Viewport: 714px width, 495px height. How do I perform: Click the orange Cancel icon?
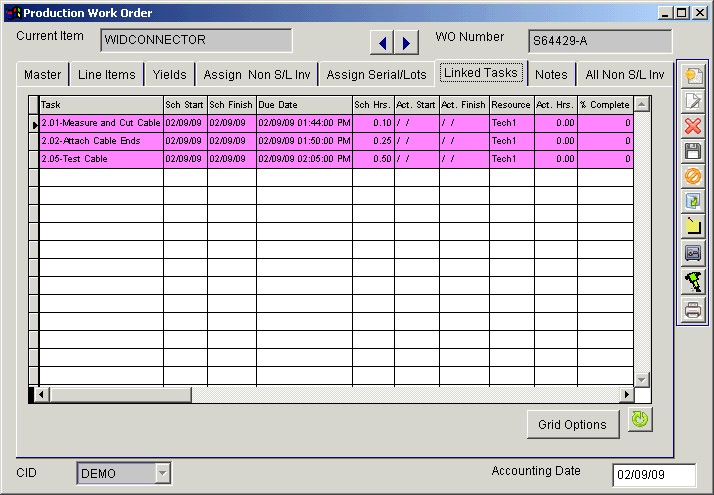tap(693, 176)
